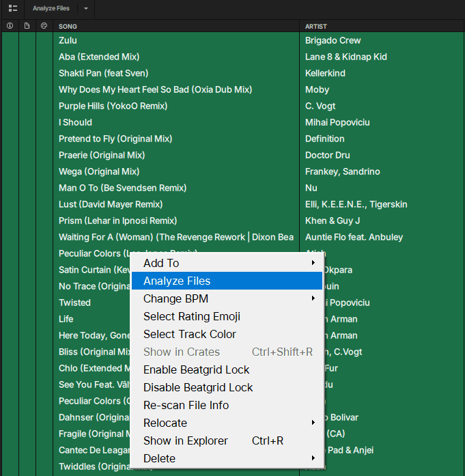Choose Disable Beatgrid Lock
Screen dimensions: 465x476
(227, 387)
